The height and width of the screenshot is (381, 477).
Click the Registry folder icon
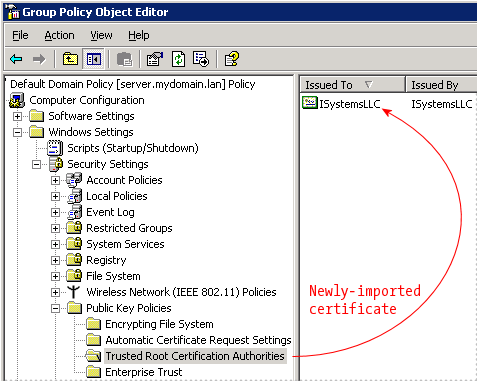coord(74,260)
